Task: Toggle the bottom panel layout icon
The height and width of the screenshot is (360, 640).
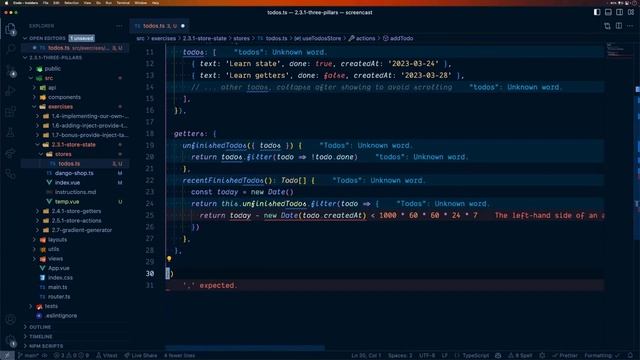Action: [608, 12]
